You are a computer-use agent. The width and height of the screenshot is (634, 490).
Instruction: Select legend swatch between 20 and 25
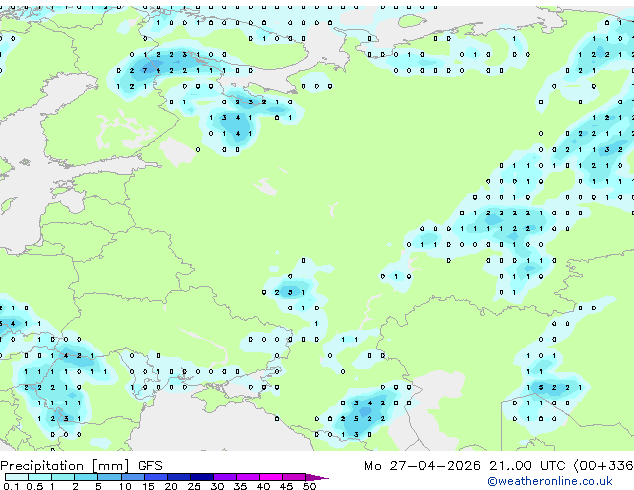[178, 477]
